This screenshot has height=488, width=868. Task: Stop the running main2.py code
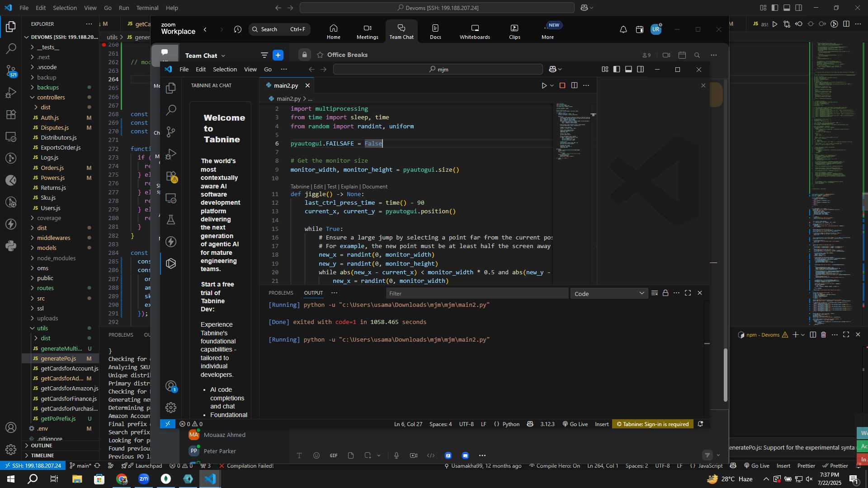[562, 85]
